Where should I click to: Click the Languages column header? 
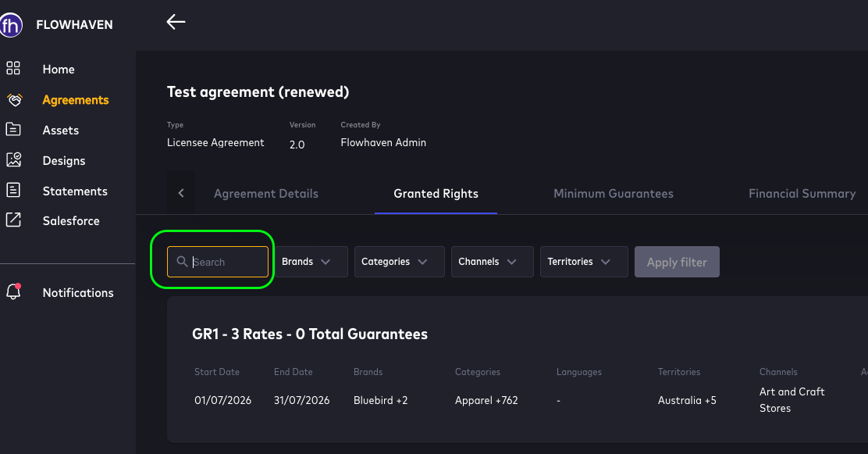(x=579, y=372)
